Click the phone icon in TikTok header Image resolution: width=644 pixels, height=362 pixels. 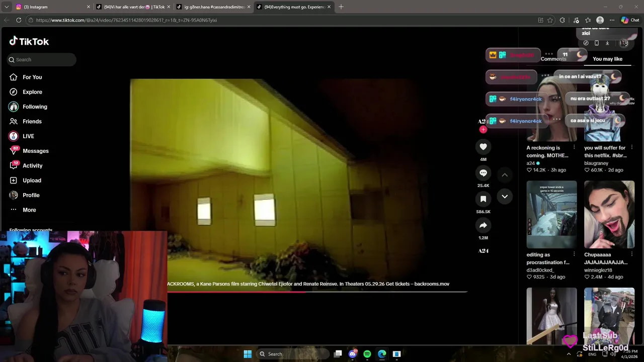coord(597,43)
